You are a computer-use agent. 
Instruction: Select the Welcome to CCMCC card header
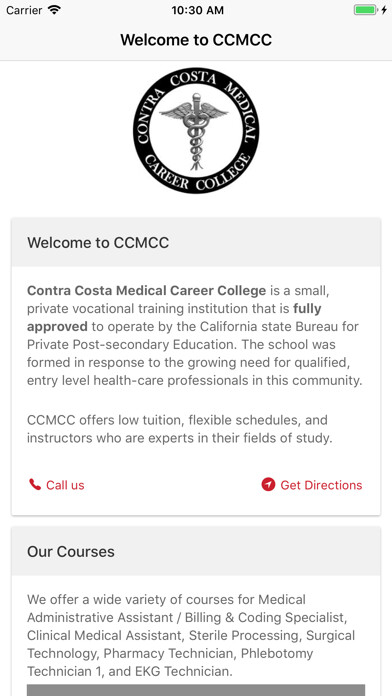pos(196,242)
